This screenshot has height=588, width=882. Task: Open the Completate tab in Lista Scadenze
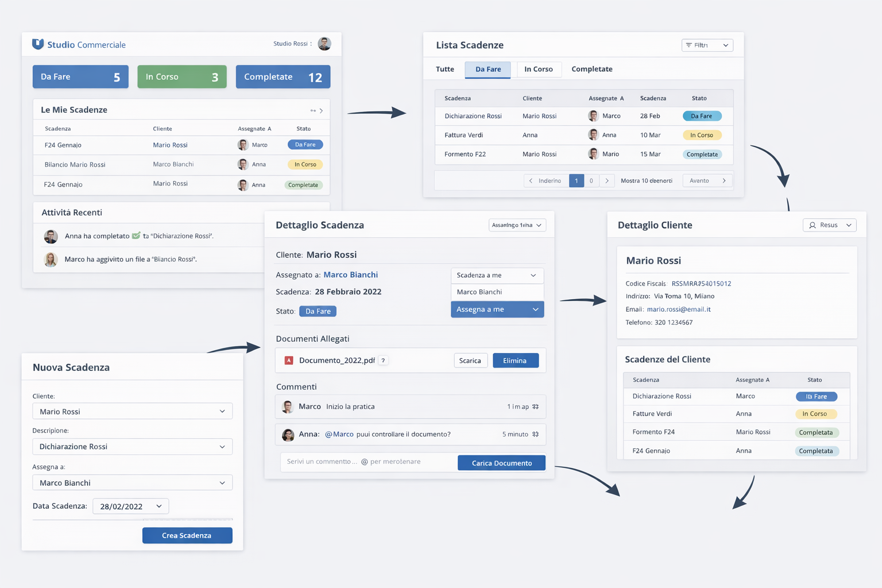(592, 69)
